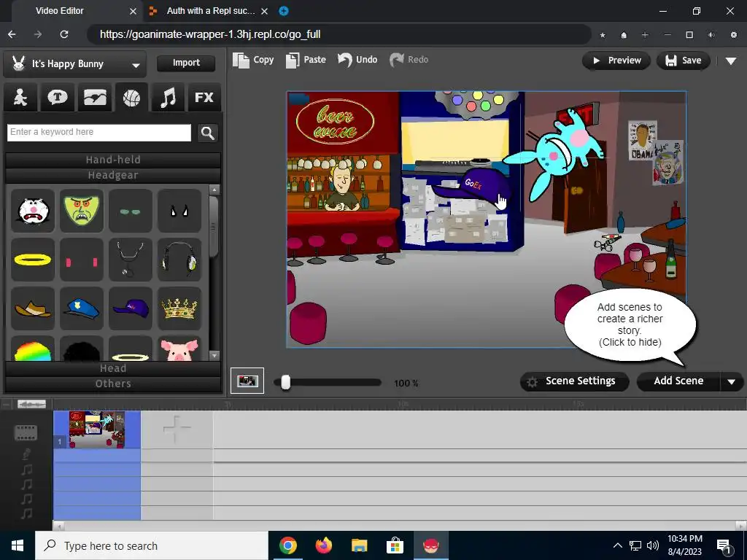Open the Text bubbles tab icon
Image resolution: width=747 pixels, height=560 pixels.
57,97
